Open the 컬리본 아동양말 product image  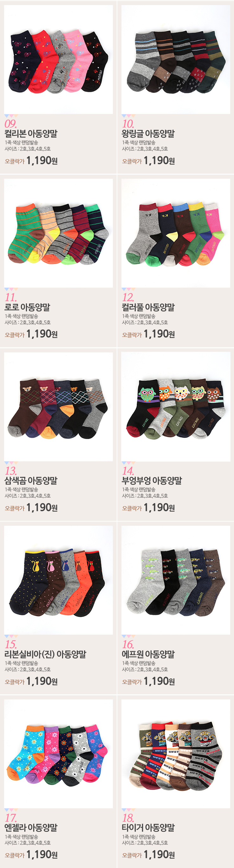tap(58, 59)
